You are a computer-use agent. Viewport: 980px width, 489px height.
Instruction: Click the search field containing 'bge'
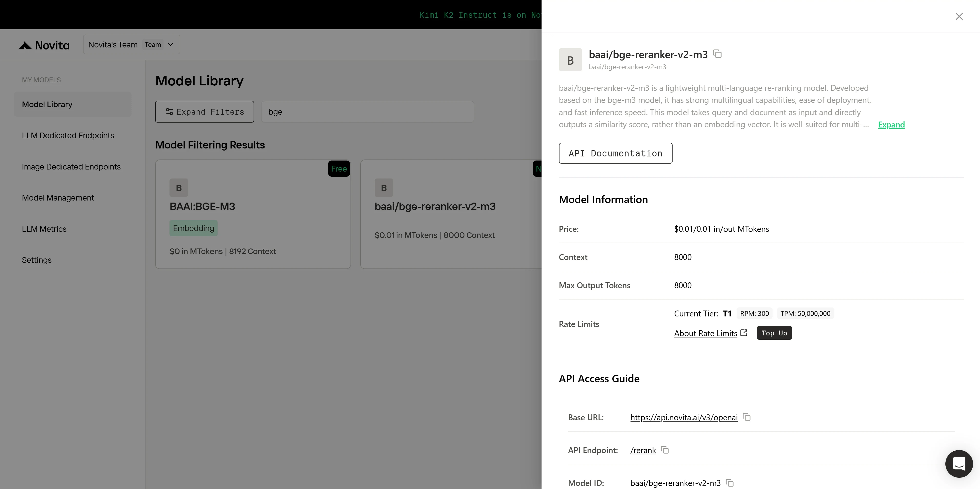pos(367,112)
